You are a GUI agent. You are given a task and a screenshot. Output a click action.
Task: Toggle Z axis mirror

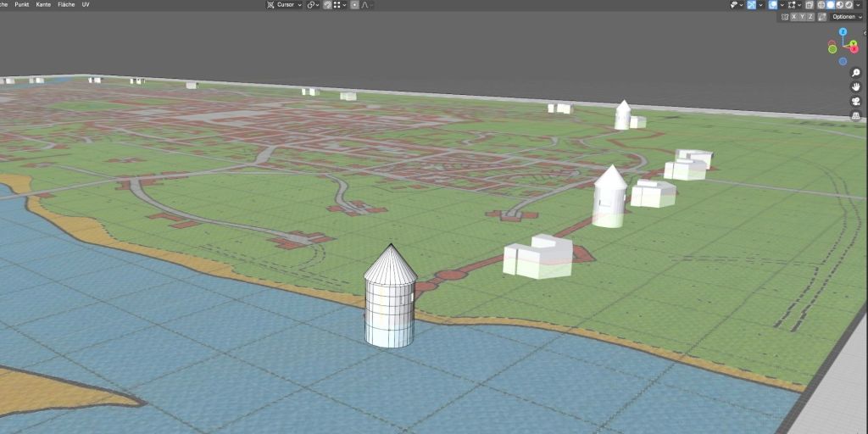(x=810, y=17)
